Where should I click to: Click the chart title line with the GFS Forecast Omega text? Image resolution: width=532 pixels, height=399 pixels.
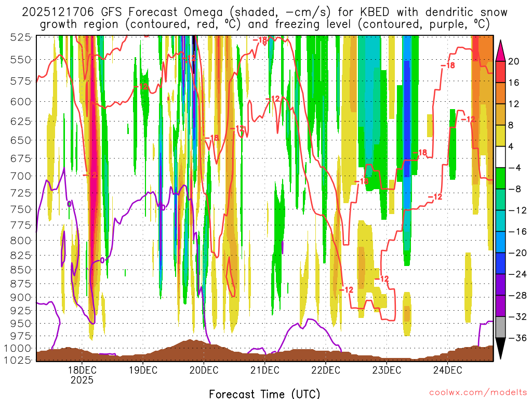[264, 12]
